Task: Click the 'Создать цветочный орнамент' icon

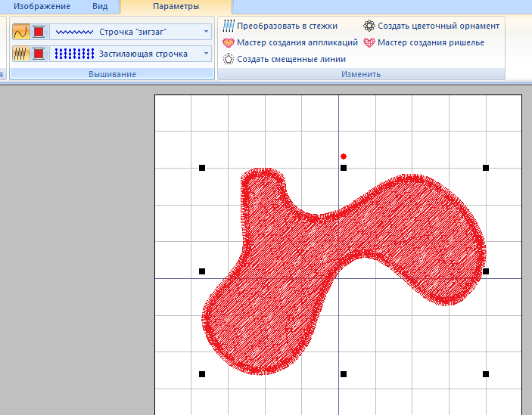Action: point(369,26)
